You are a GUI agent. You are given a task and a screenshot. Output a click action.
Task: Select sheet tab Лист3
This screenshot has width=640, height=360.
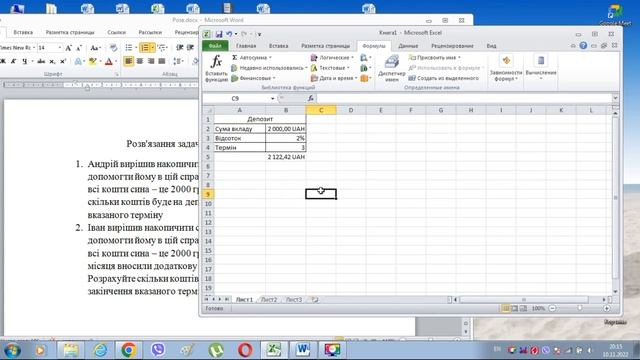tap(293, 300)
